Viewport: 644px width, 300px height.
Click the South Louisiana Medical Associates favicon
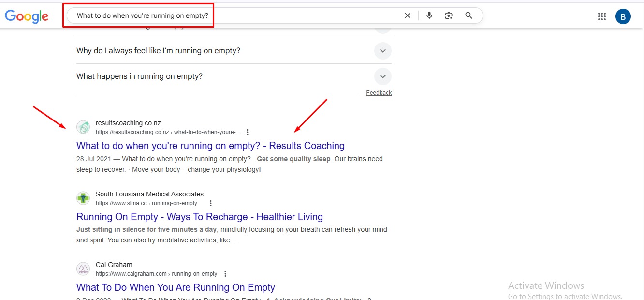83,198
